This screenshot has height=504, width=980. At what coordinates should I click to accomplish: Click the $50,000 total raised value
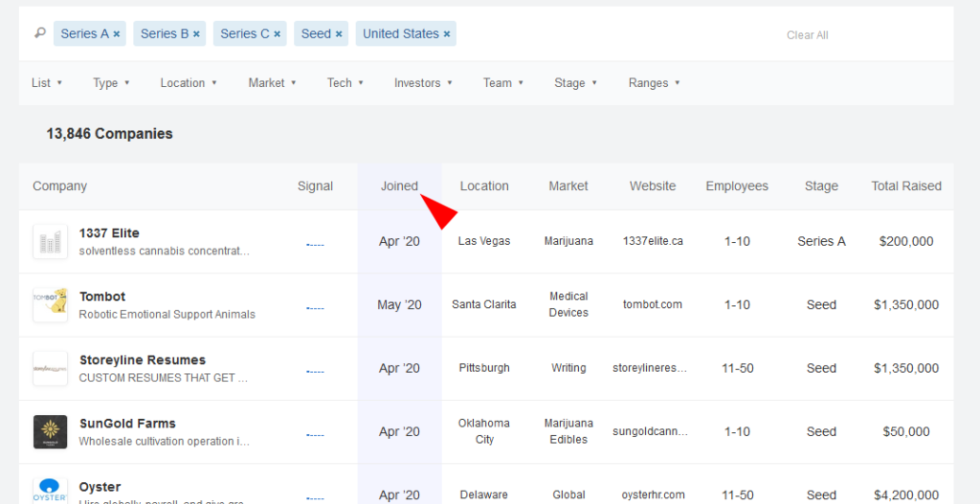(x=906, y=432)
